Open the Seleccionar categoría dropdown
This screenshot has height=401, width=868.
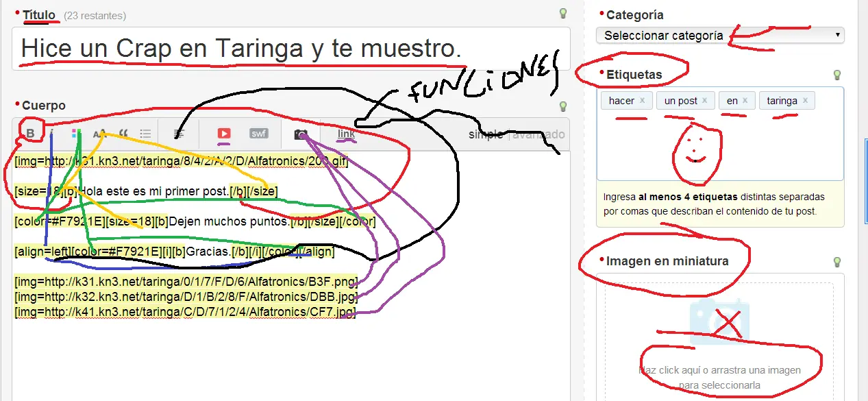click(x=720, y=35)
